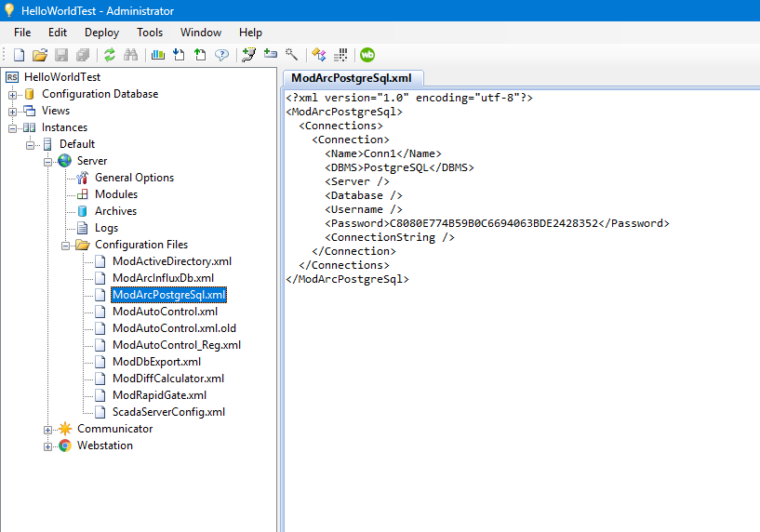Create a new project with the blank page icon
This screenshot has height=532, width=760.
click(19, 55)
